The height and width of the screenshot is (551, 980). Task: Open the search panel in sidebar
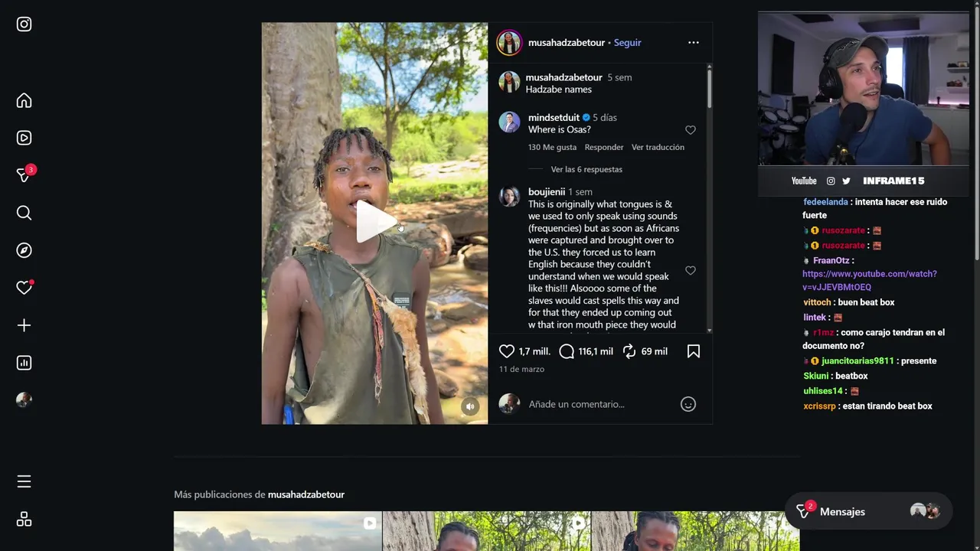pos(24,213)
